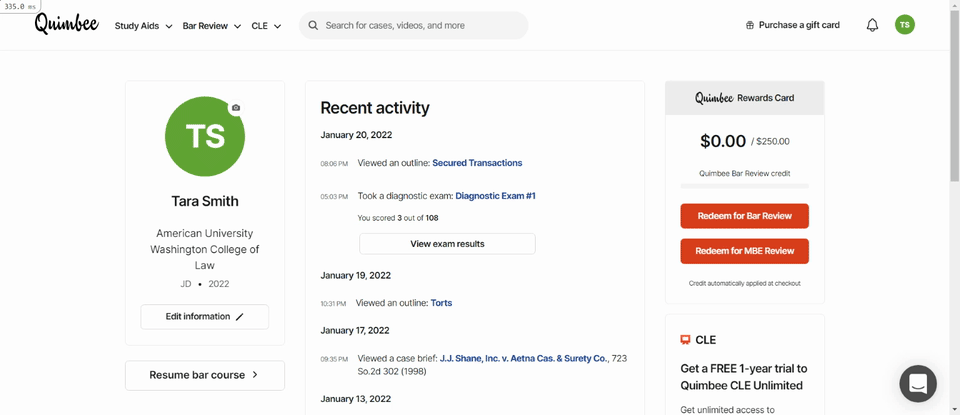Click the gift card icon
Viewport: 960px width, 415px height.
click(x=749, y=25)
